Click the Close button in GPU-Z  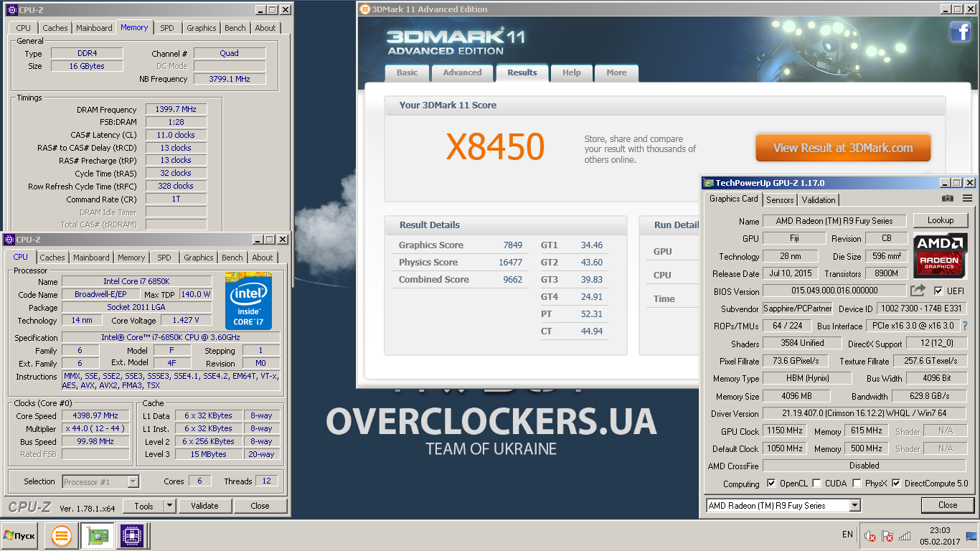point(948,505)
